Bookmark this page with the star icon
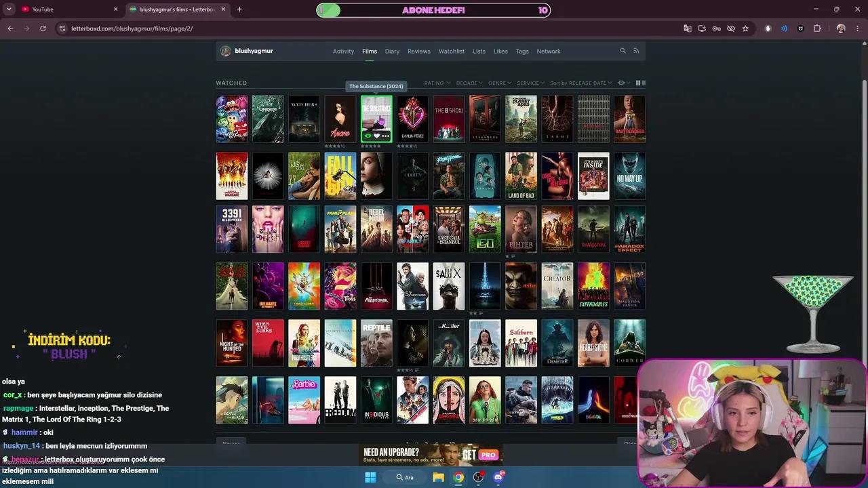Screen dimensions: 868x488 point(745,28)
